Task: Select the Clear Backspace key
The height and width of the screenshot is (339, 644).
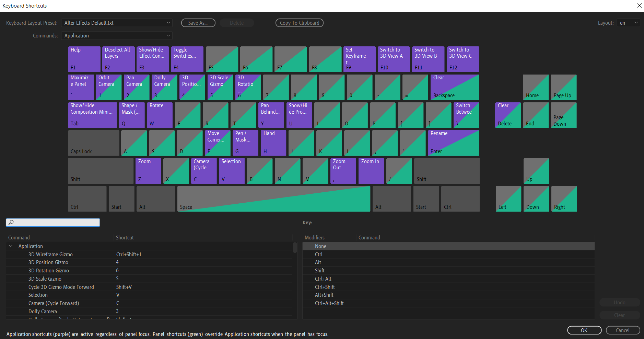Action: tap(455, 87)
